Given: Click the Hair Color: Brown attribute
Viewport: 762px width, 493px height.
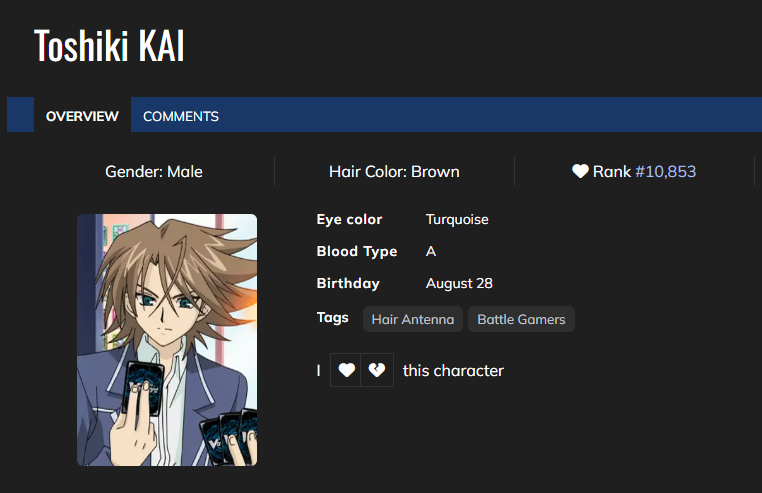Looking at the screenshot, I should point(394,172).
